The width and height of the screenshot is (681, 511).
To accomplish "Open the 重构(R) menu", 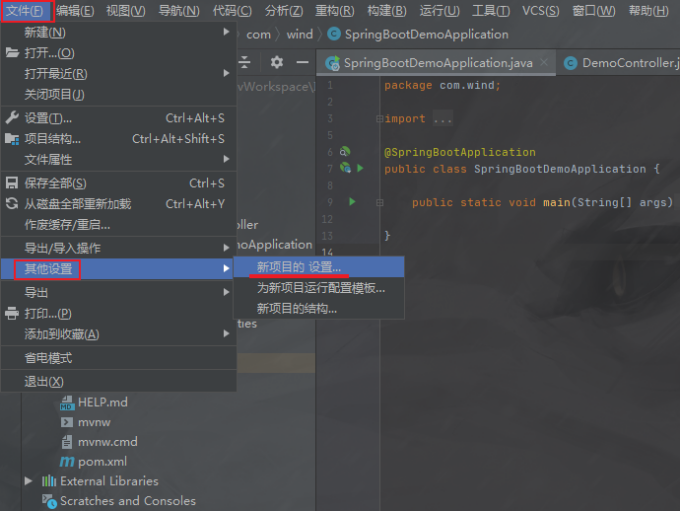I will click(x=335, y=10).
